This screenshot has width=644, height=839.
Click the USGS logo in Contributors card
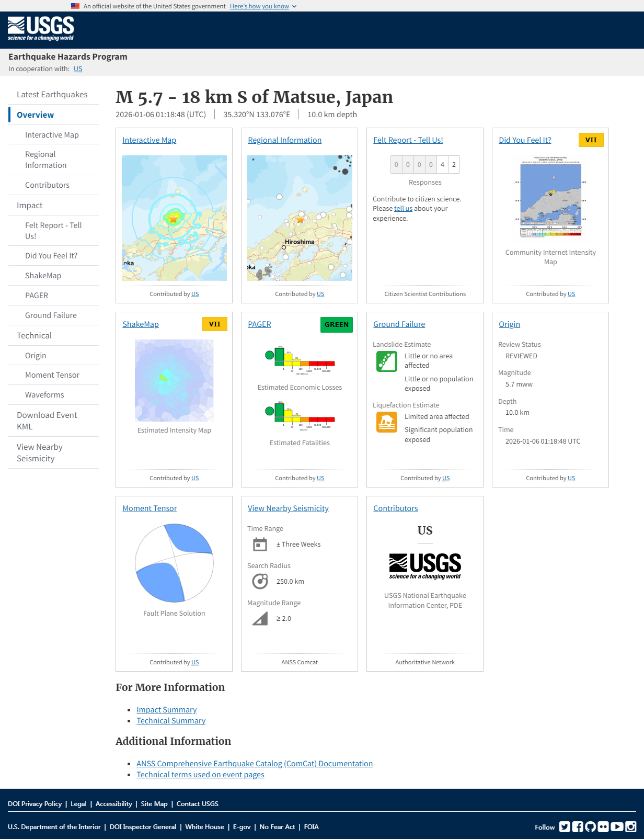click(x=425, y=566)
